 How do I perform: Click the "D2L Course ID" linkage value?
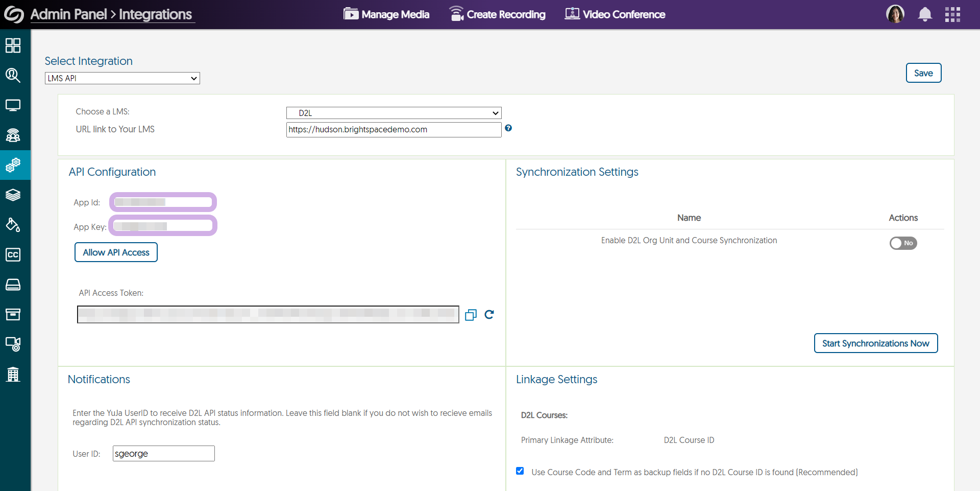coord(689,440)
